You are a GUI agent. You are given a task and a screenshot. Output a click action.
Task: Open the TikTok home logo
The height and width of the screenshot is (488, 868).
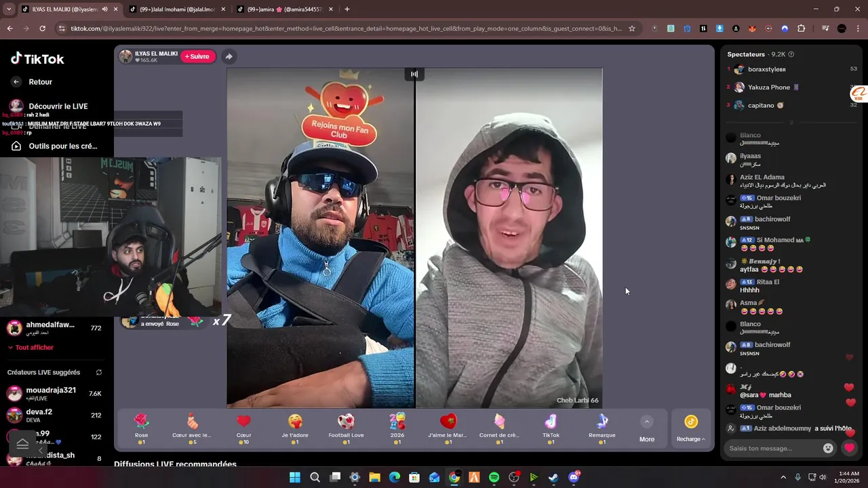coord(37,59)
